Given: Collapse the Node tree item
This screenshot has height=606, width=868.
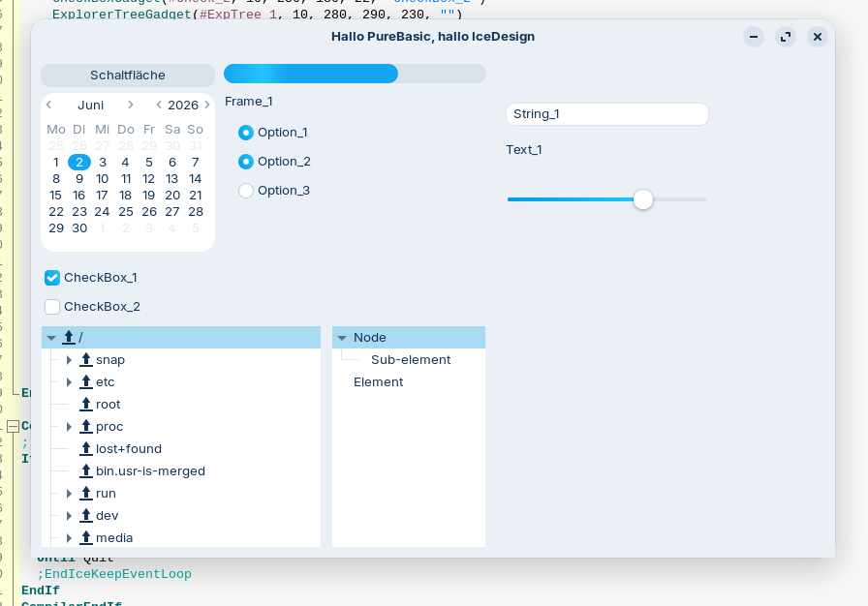Looking at the screenshot, I should tap(342, 337).
